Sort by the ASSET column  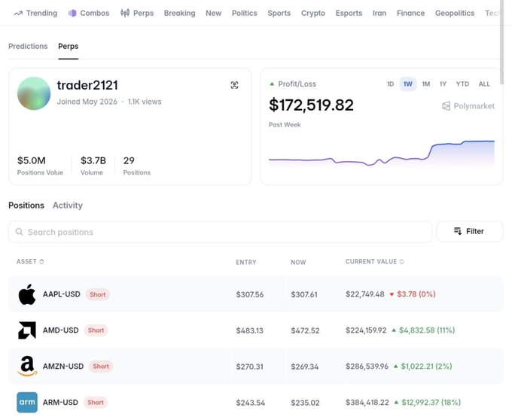point(30,261)
